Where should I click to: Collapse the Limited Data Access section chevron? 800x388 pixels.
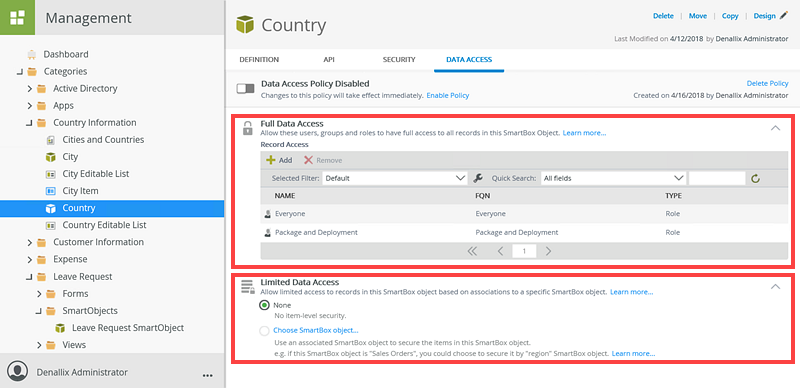pos(775,286)
